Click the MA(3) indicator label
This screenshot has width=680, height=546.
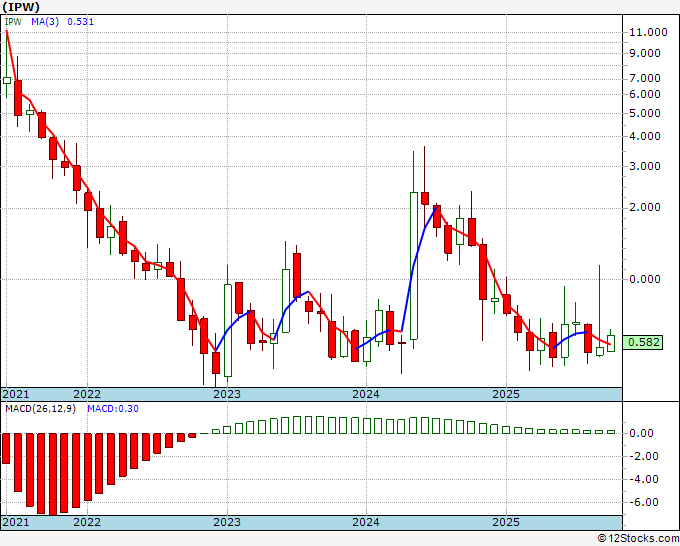[x=45, y=21]
